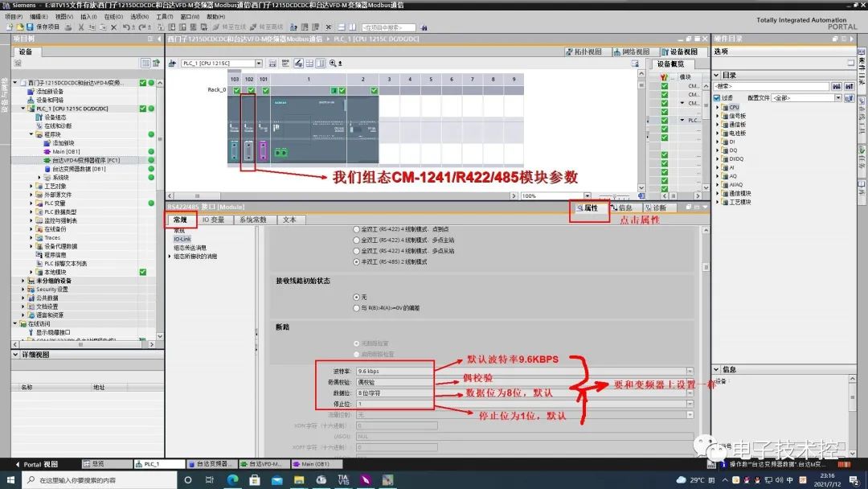Click the accessible devices icon

pos(293,27)
